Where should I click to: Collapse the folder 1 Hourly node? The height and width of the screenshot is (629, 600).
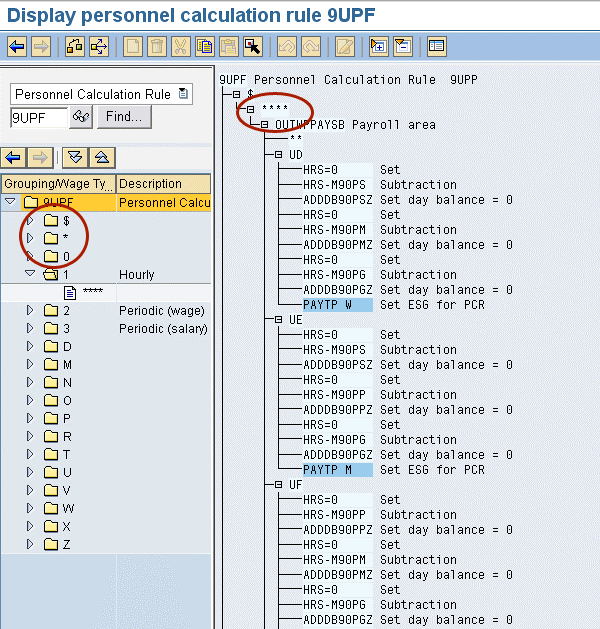(30, 274)
